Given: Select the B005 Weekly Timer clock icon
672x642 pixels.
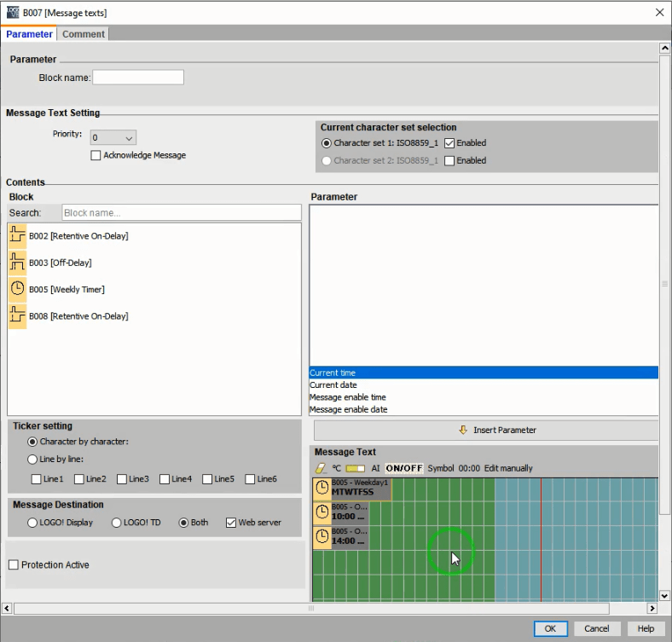Looking at the screenshot, I should point(17,289).
